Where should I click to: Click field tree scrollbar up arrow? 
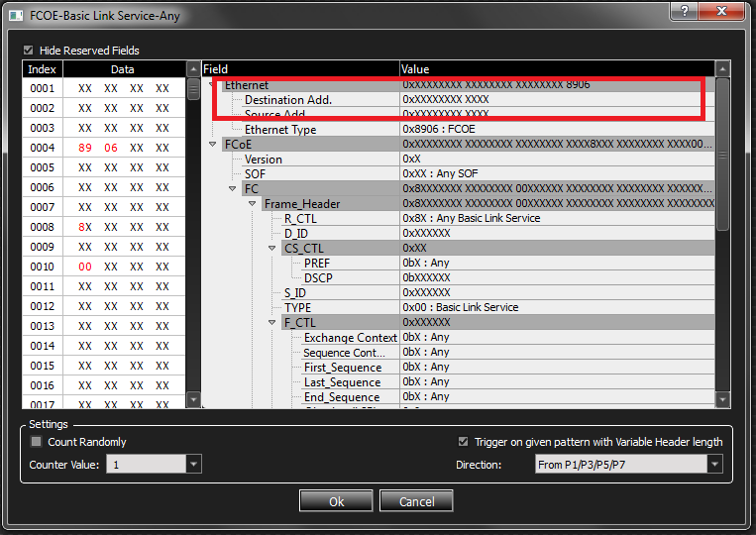[722, 69]
